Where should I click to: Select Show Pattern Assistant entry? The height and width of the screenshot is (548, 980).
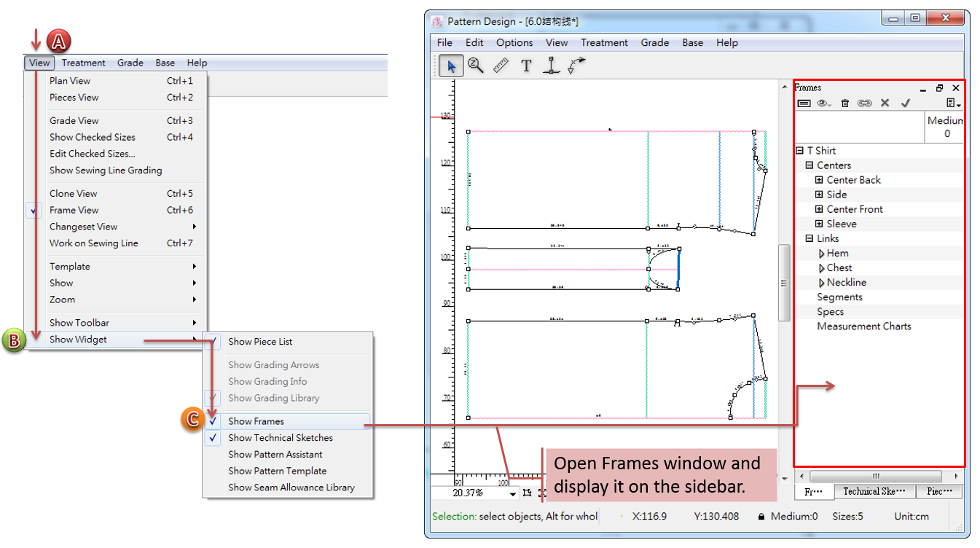click(x=275, y=455)
